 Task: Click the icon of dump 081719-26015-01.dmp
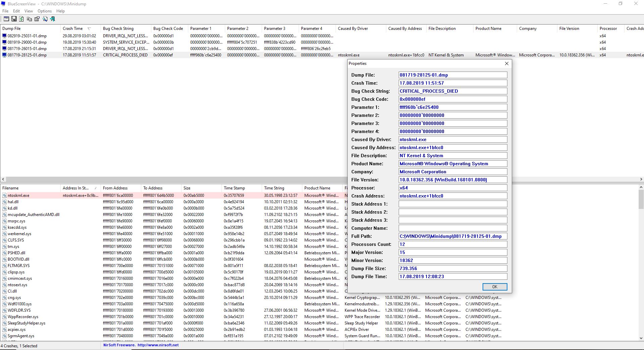point(4,49)
